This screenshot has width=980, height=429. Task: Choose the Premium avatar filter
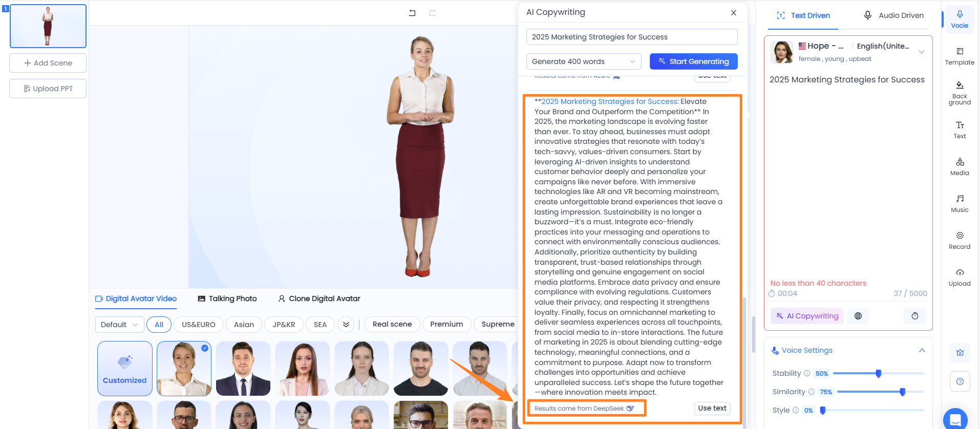click(446, 324)
